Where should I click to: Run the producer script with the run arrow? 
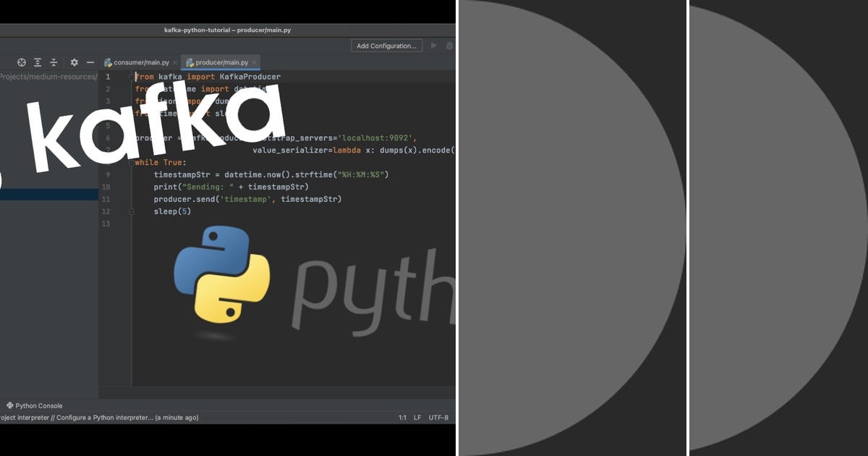coord(433,45)
